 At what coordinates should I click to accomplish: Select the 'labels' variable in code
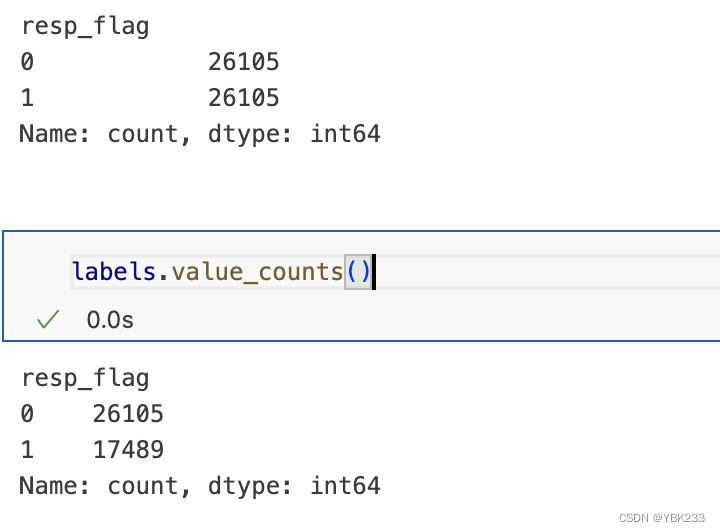pyautogui.click(x=114, y=271)
